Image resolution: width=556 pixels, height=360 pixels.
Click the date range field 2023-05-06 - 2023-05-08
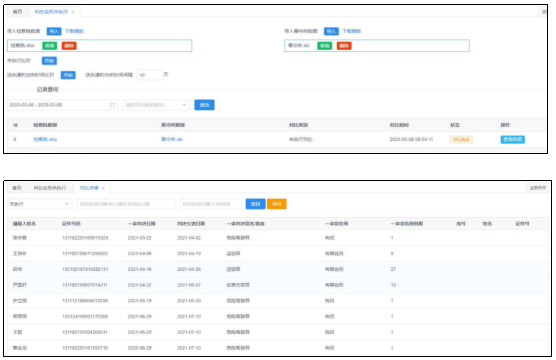(62, 105)
